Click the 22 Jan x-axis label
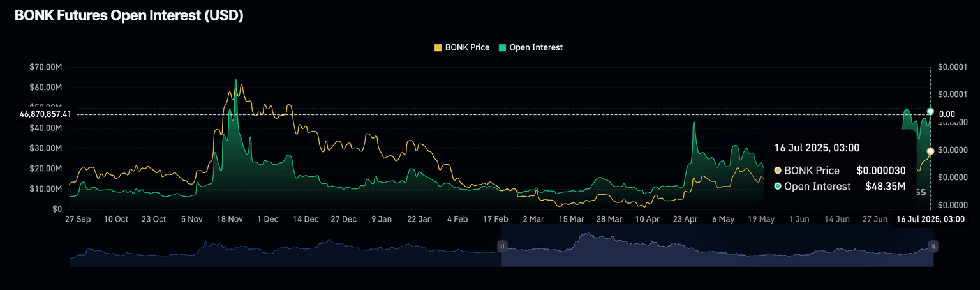This screenshot has height=290, width=980. coord(420,219)
